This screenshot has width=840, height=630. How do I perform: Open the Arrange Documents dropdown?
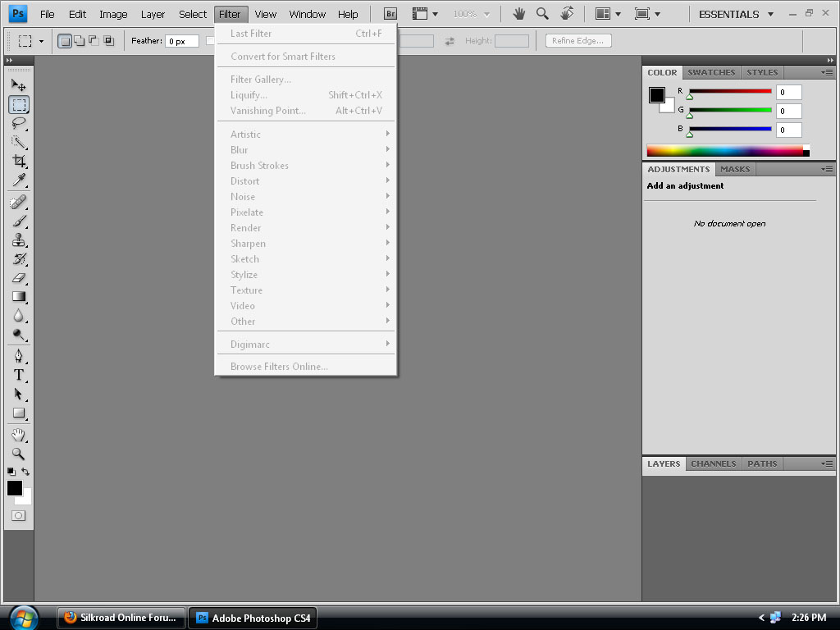[x=607, y=14]
